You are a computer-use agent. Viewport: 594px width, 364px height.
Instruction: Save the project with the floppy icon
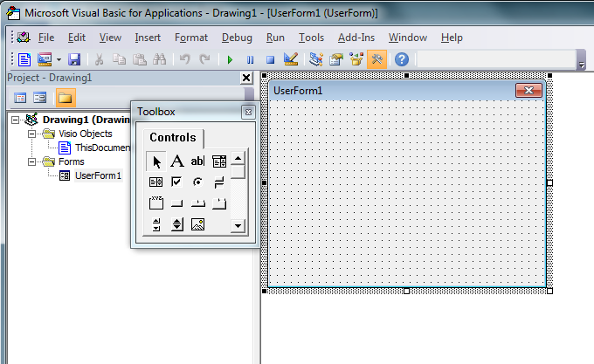pos(74,59)
